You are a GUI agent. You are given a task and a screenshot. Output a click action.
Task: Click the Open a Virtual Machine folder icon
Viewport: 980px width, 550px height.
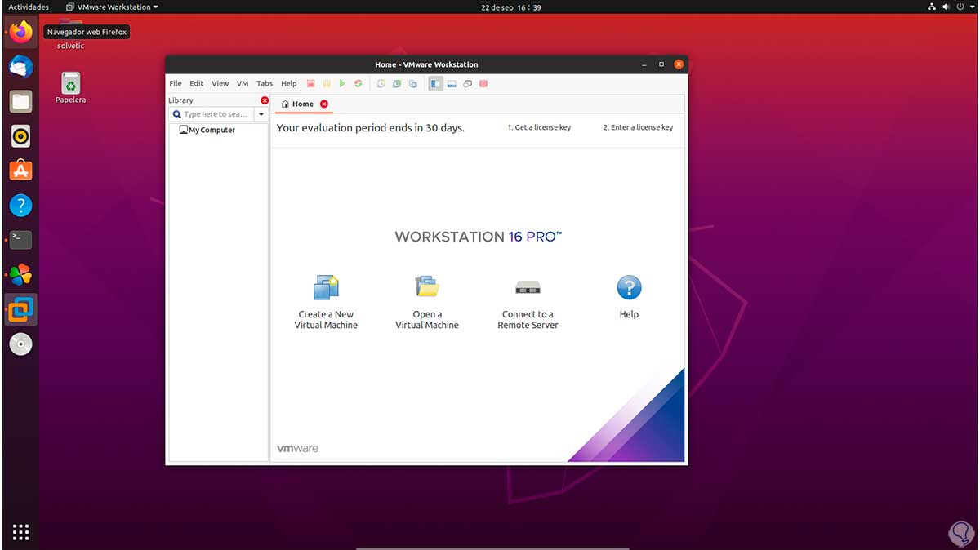tap(427, 286)
